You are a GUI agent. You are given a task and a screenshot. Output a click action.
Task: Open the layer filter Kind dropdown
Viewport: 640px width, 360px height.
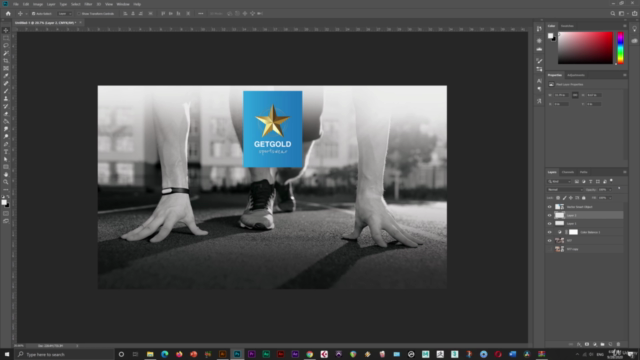559,181
